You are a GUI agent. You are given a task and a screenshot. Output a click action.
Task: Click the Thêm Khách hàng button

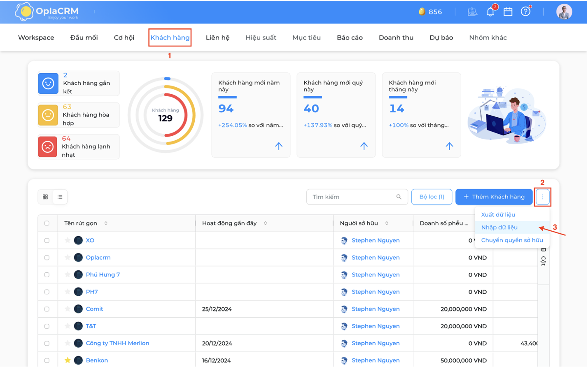click(494, 197)
